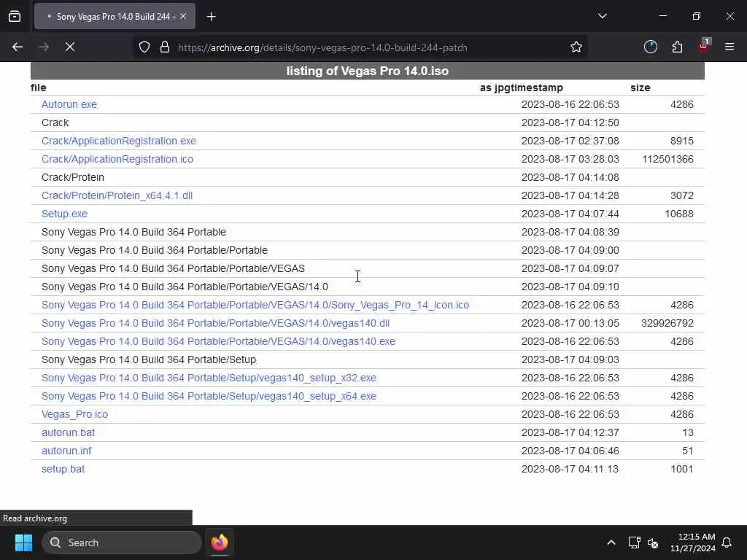Open the circular timer extension icon
The height and width of the screenshot is (560, 747).
(x=650, y=47)
